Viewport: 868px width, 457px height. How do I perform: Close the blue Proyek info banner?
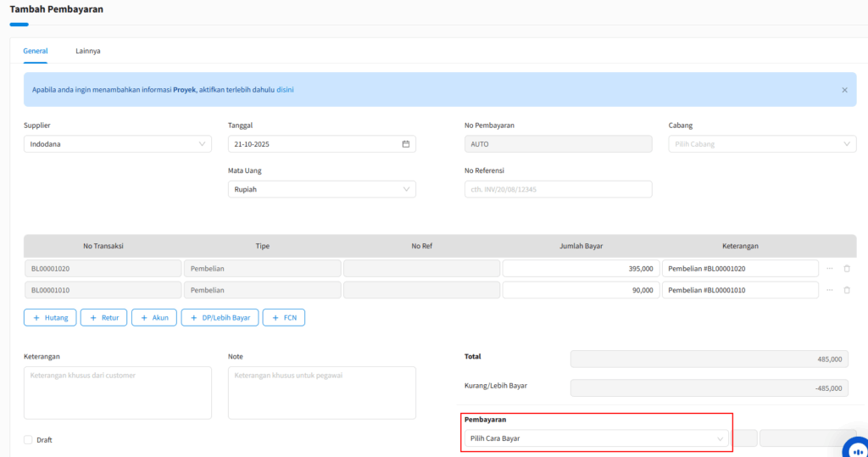[x=844, y=89]
